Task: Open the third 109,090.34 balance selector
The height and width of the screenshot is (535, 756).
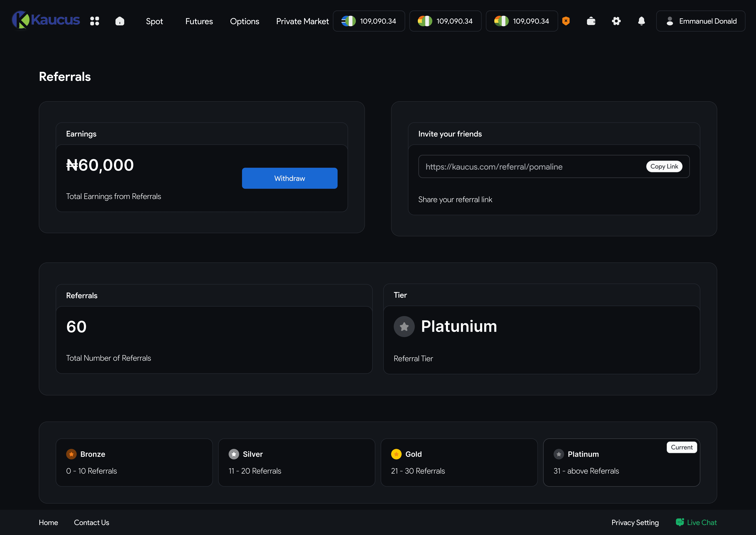Action: pos(521,21)
